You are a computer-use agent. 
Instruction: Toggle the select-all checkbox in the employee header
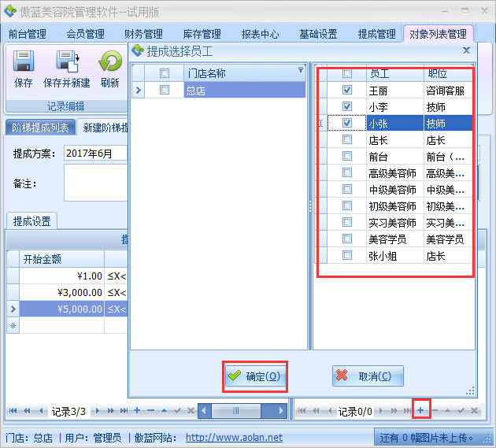(347, 73)
